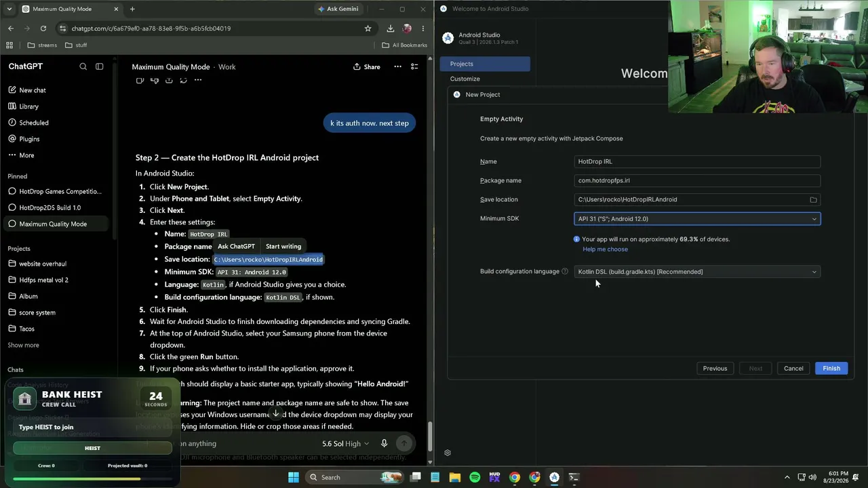Open Plugins in the ChatGPT sidebar
868x488 pixels.
(29, 139)
